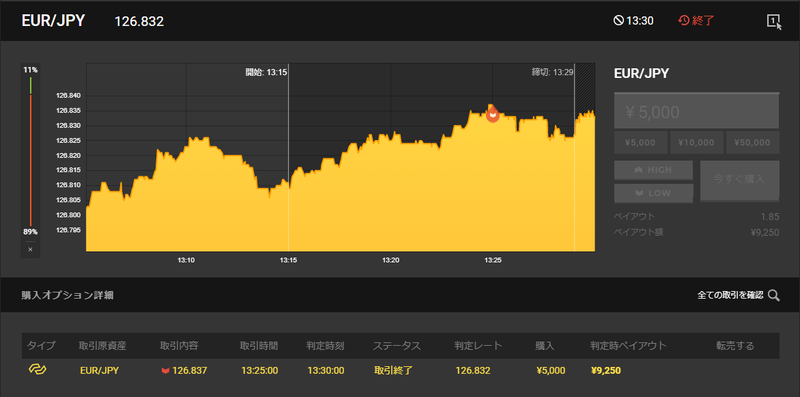
Task: Click trade time 13:25:00 in the row
Action: (x=260, y=370)
